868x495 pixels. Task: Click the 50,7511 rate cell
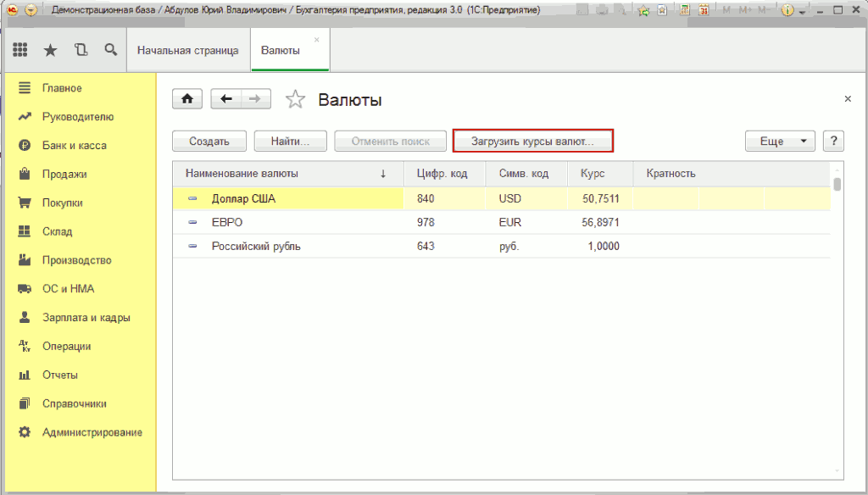pyautogui.click(x=600, y=198)
